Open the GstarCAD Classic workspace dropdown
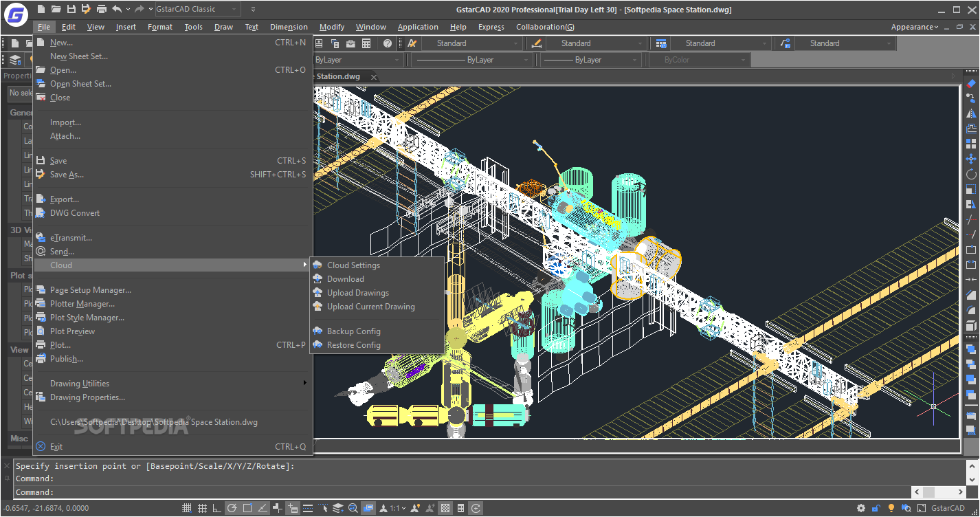Screen dimensions: 980x517 click(x=197, y=9)
